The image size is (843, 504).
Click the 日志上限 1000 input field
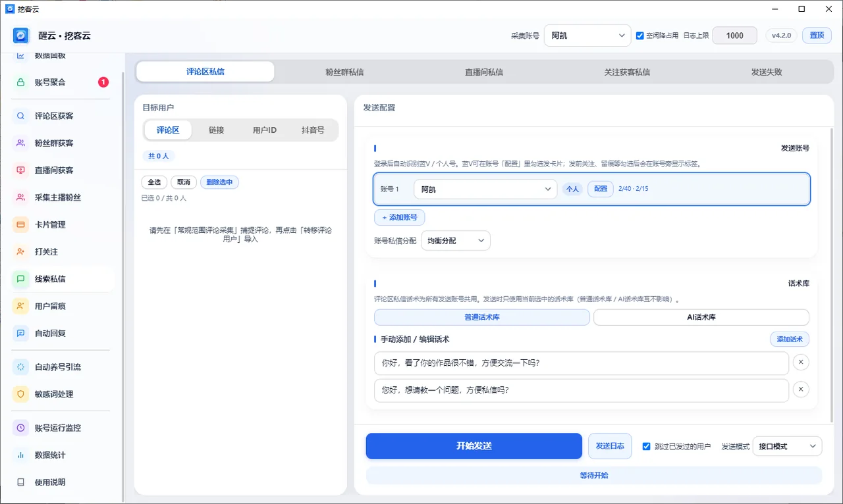[x=735, y=36]
